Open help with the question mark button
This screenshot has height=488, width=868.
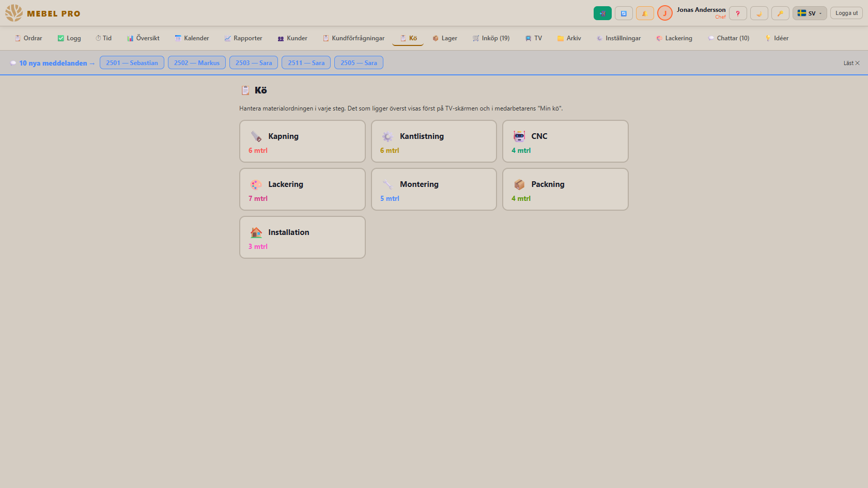pyautogui.click(x=738, y=13)
